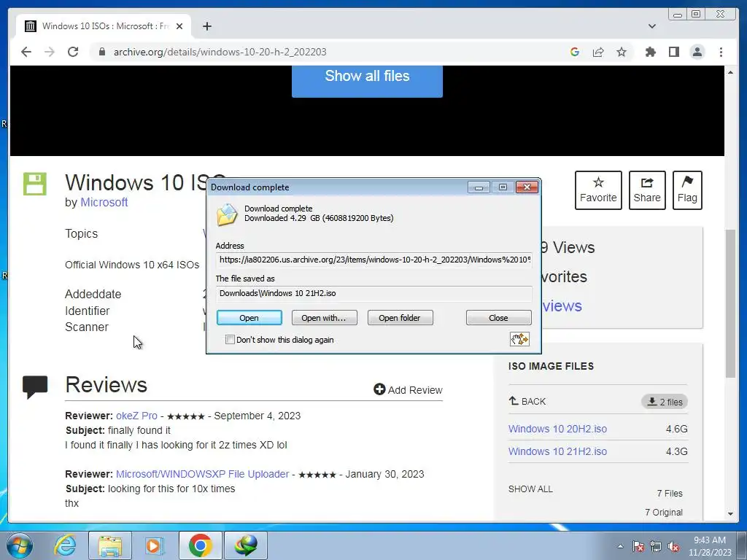The image size is (747, 560).
Task: Click the Action Center flag tray icon
Action: coord(638,546)
